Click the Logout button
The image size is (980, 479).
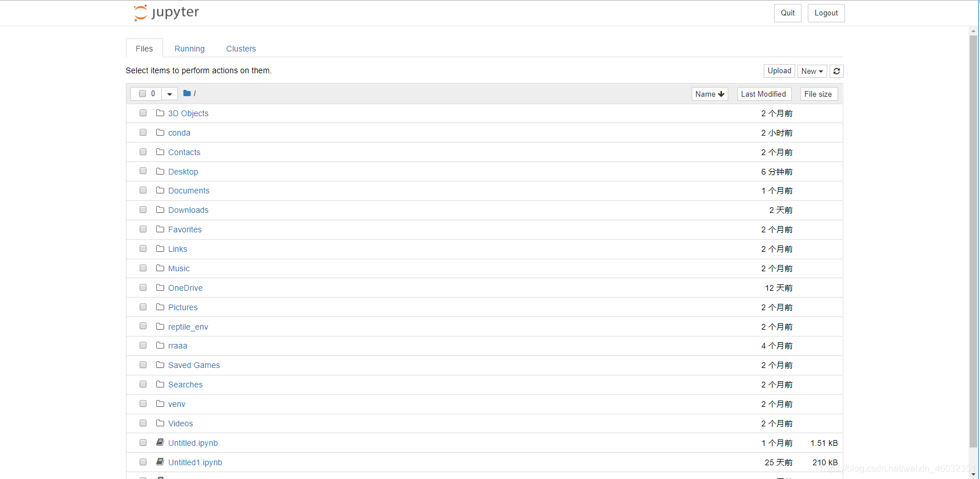point(826,13)
